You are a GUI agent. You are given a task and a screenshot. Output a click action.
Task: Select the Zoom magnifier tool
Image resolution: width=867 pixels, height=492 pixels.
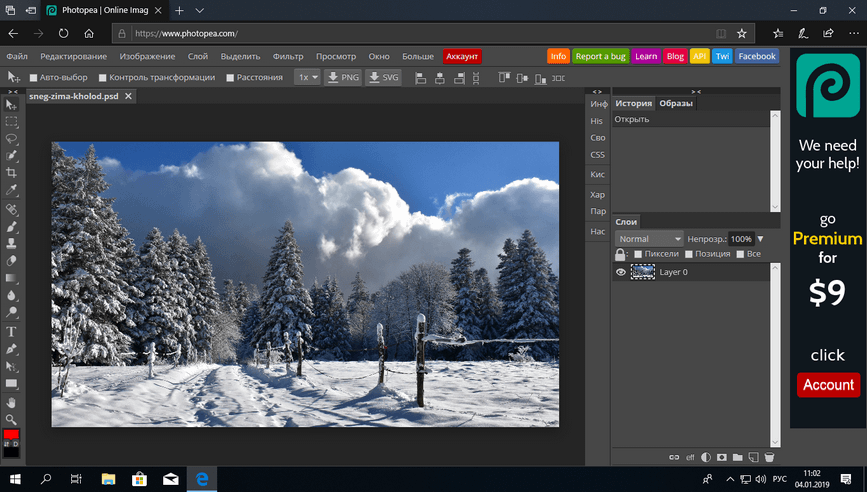point(11,420)
